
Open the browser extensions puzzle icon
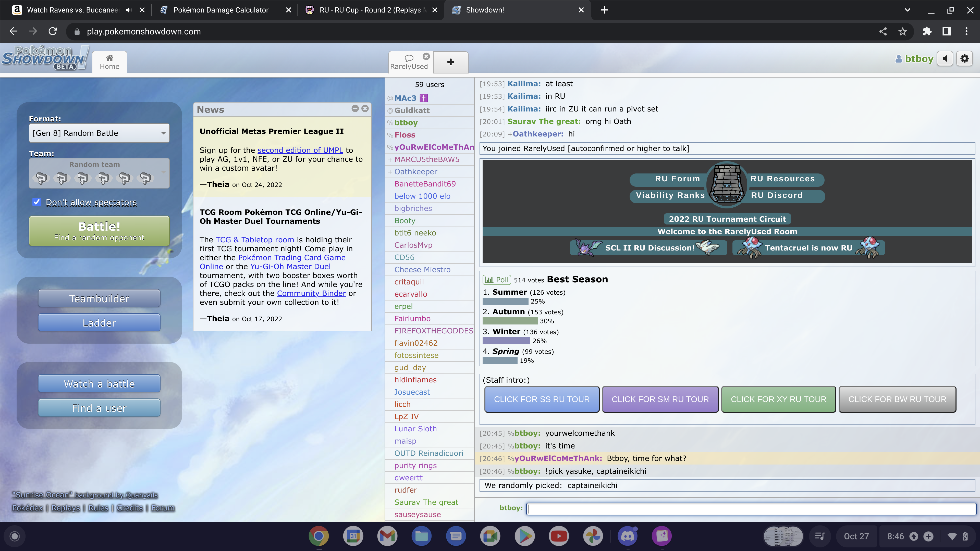927,32
